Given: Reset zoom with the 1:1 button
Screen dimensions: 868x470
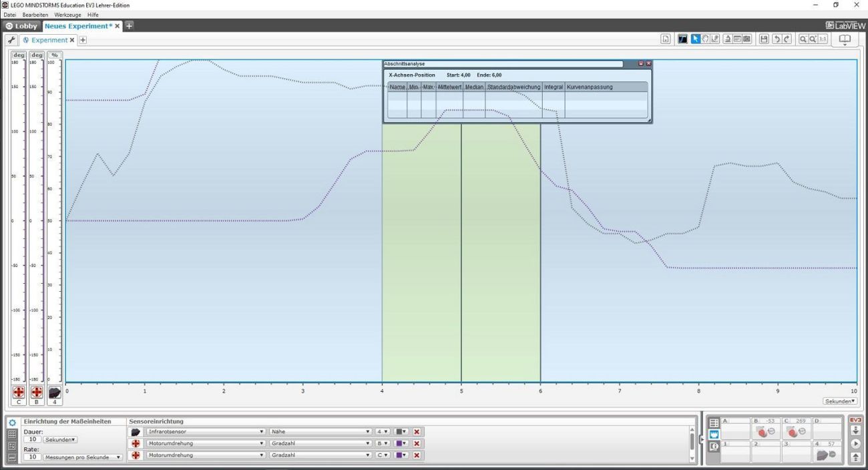Looking at the screenshot, I should point(822,39).
